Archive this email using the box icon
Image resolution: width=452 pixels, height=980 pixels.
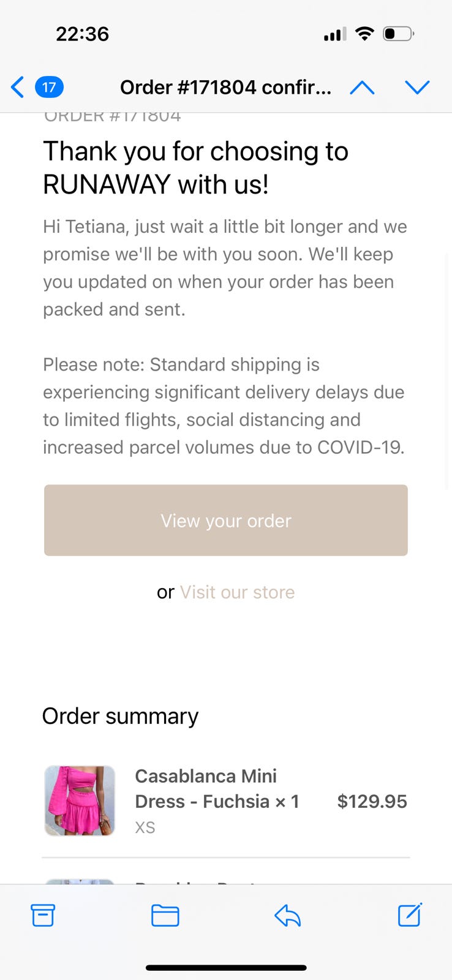click(43, 915)
